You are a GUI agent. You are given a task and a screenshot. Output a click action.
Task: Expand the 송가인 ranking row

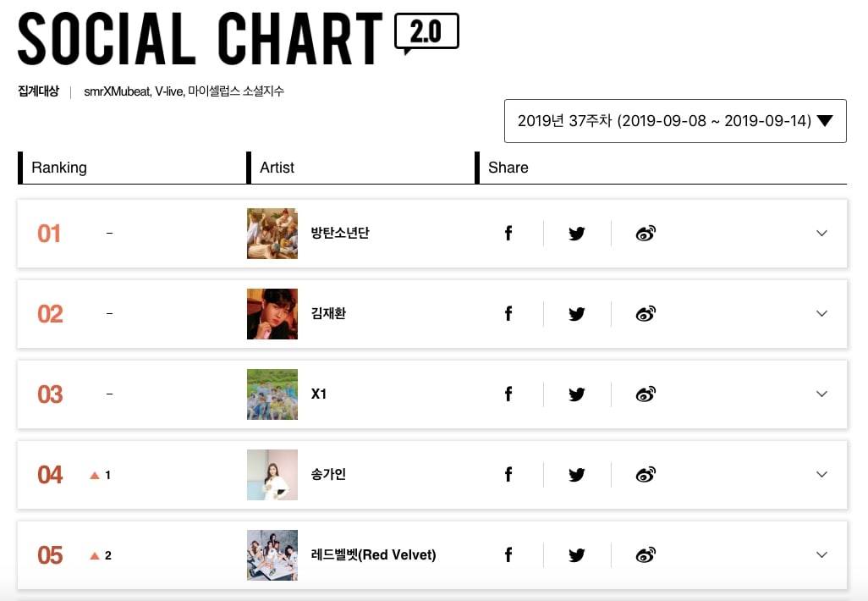coord(821,475)
